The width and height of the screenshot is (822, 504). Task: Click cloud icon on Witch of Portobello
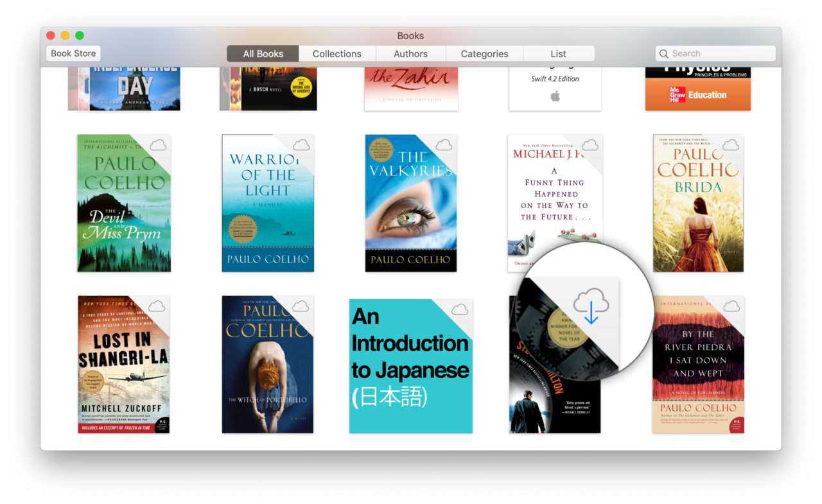pos(301,306)
